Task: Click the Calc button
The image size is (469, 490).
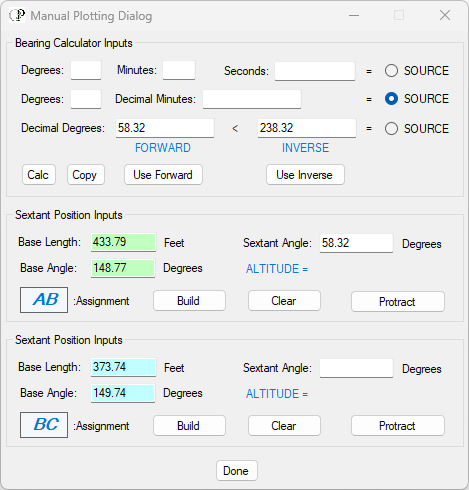Action: point(39,175)
